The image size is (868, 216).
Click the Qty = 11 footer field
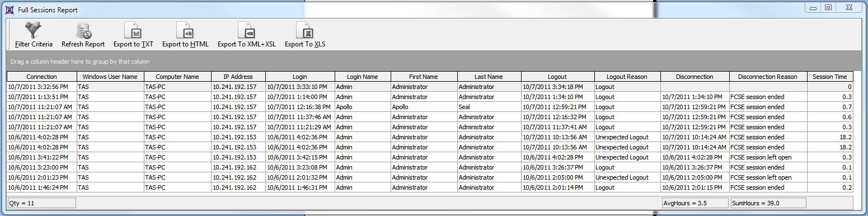coord(41,203)
